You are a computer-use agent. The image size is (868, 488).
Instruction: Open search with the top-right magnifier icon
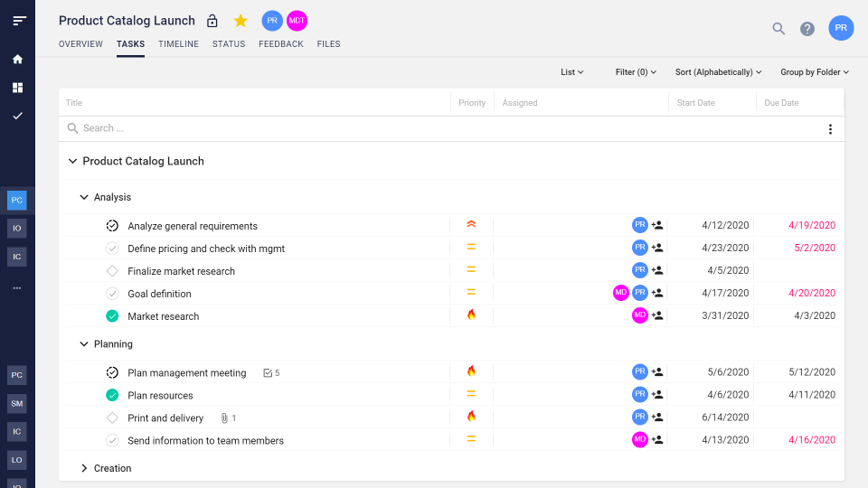(x=778, y=29)
